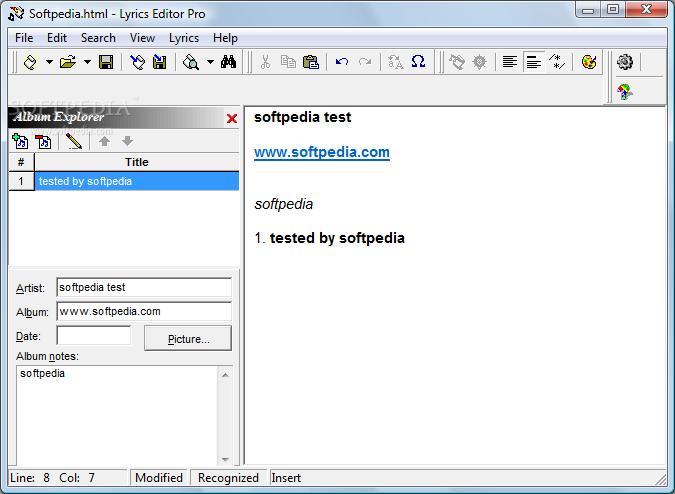Open the Edit menu
Viewport: 675px width, 494px height.
point(57,38)
